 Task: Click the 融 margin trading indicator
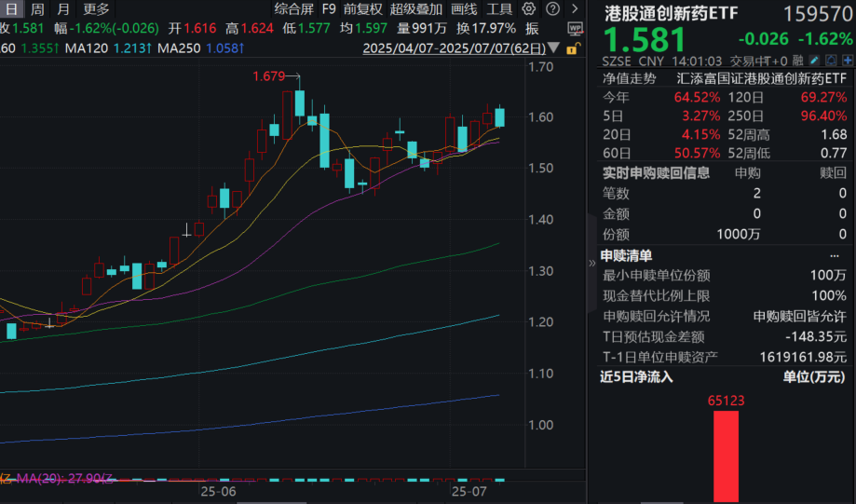point(796,61)
